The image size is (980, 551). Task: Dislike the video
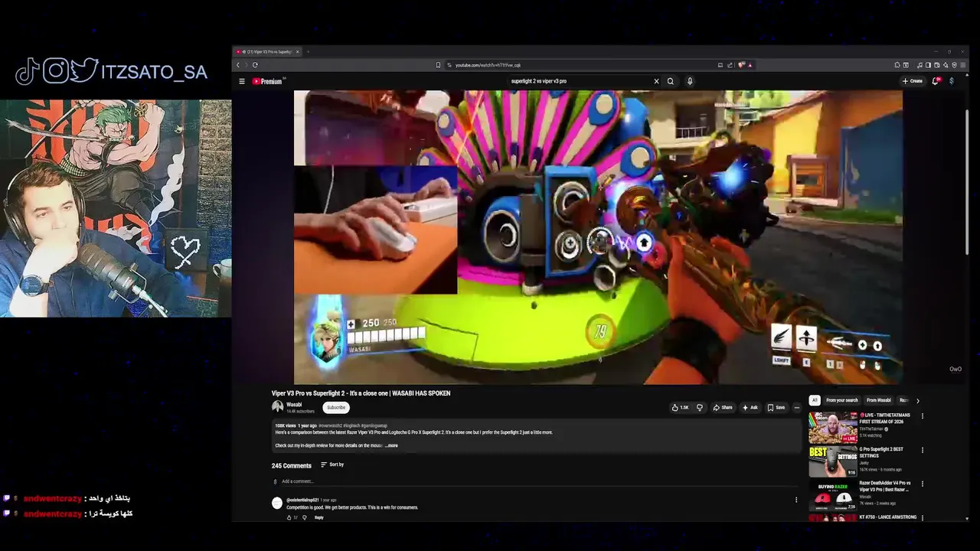699,407
